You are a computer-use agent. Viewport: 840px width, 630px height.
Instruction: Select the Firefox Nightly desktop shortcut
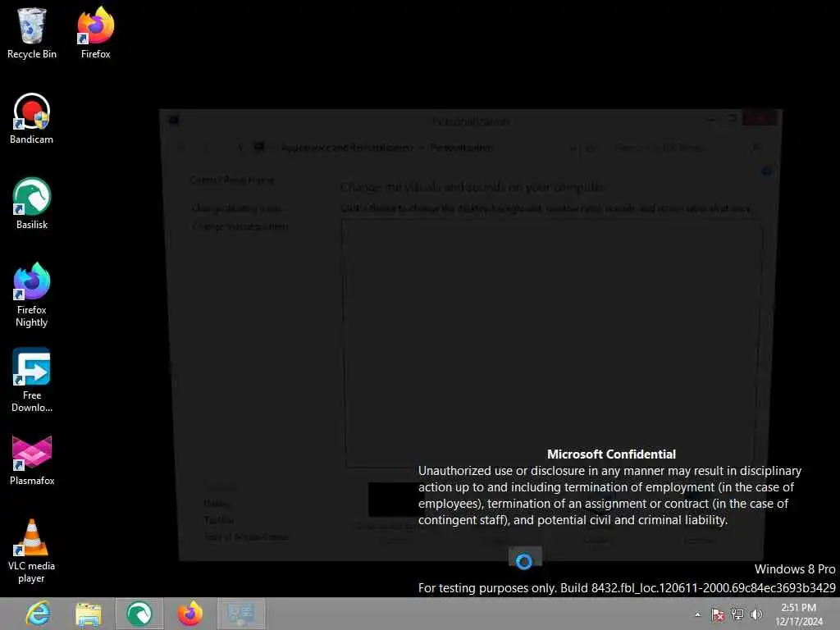(32, 295)
